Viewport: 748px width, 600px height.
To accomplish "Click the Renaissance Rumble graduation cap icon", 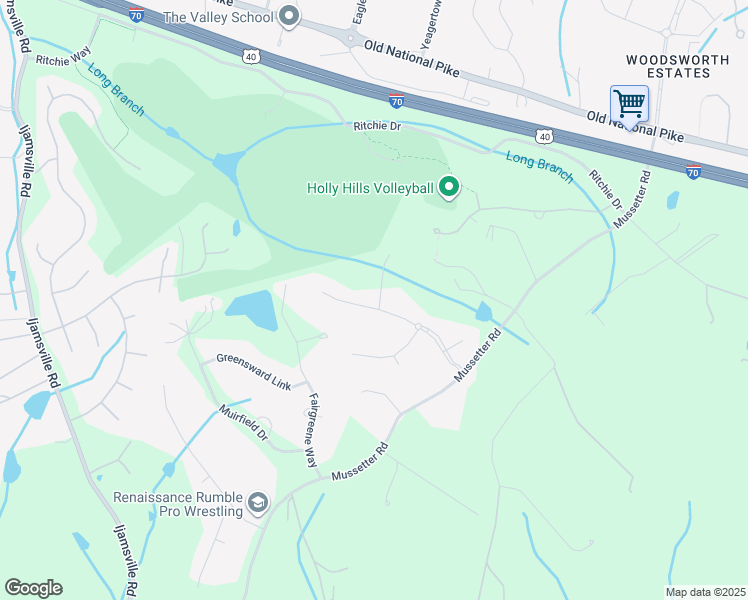I will coord(258,504).
